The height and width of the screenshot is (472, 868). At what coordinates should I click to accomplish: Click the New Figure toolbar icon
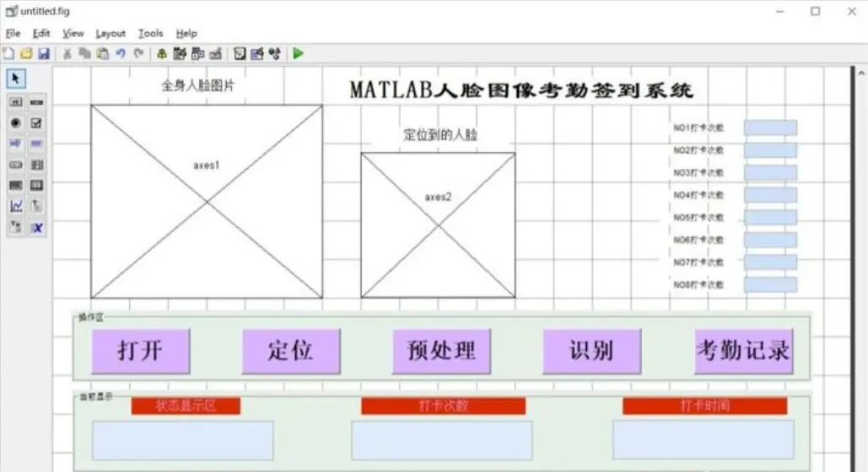tap(8, 54)
